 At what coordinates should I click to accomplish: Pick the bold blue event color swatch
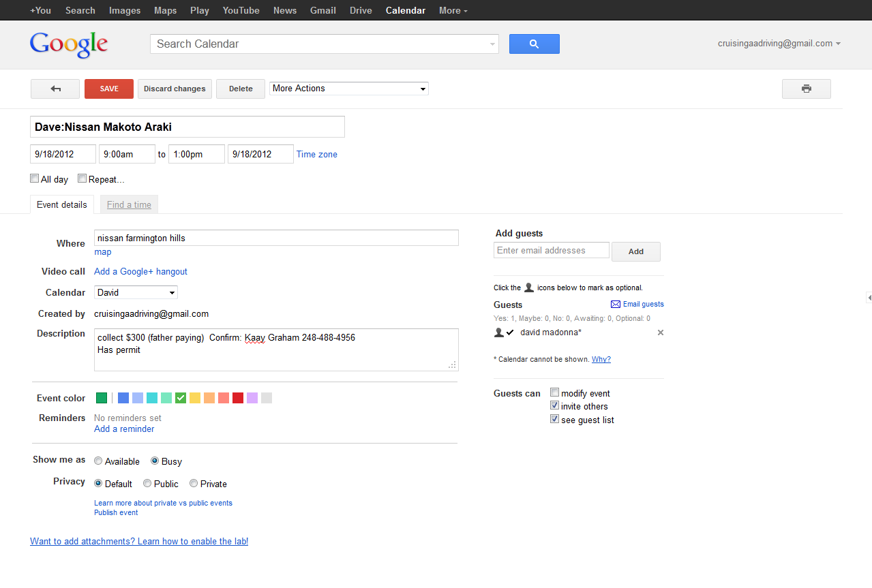click(123, 398)
